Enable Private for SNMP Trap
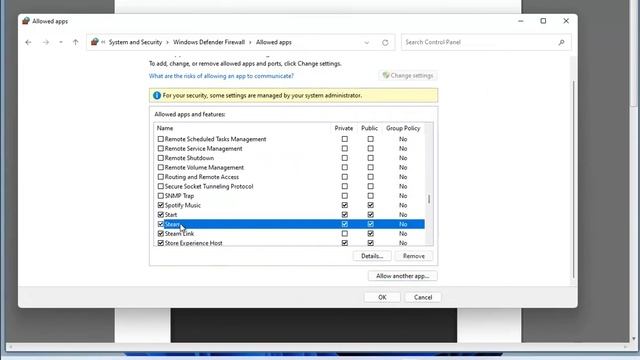The image size is (640, 360). [x=345, y=196]
